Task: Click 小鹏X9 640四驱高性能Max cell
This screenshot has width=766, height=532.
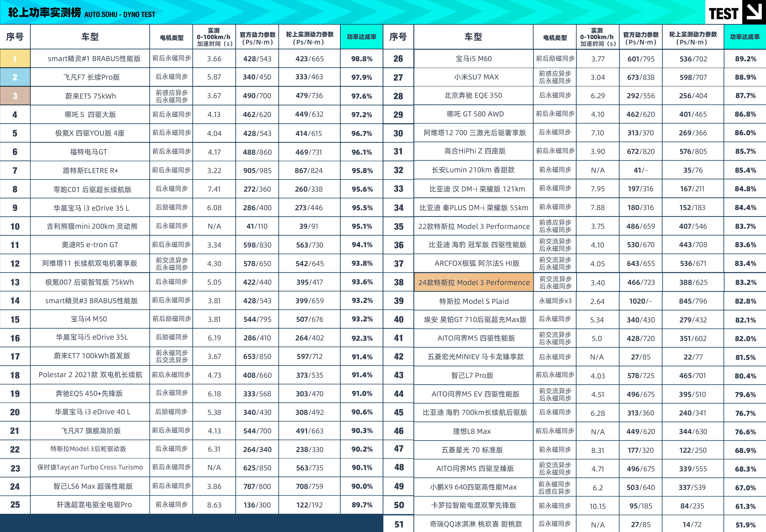Action: (x=473, y=487)
